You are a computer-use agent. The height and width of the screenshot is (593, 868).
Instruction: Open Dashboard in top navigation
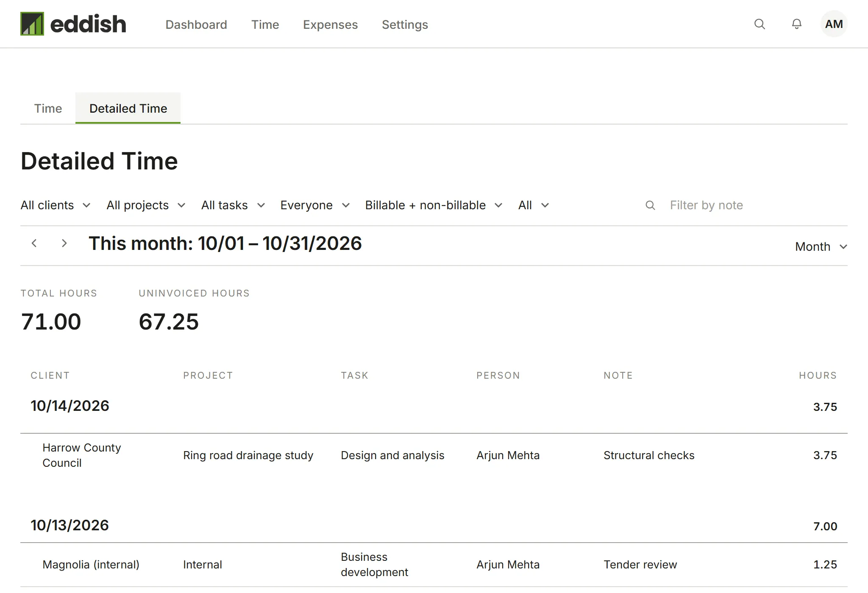196,25
